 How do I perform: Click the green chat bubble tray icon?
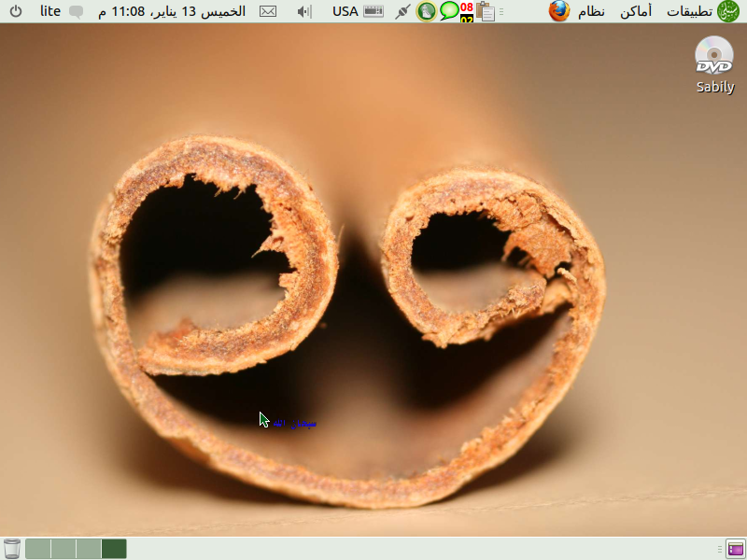point(449,11)
